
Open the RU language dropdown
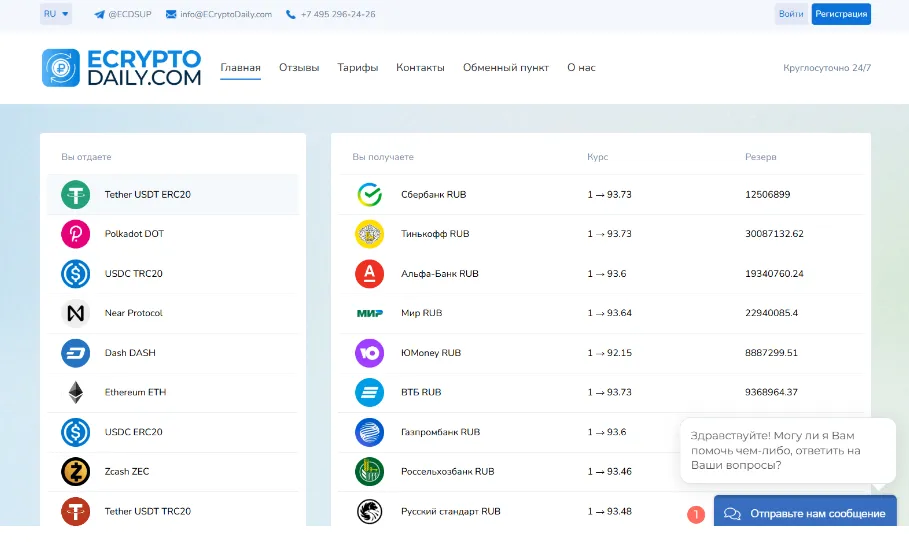[56, 14]
